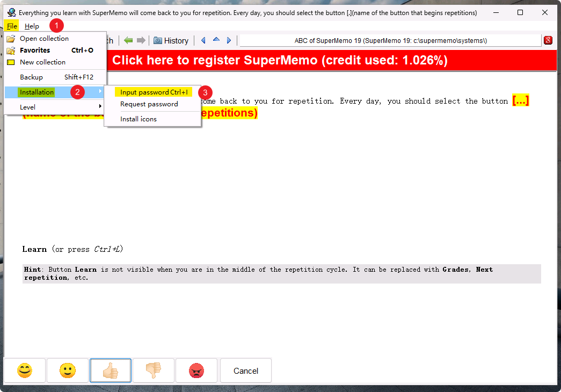Select Request password submenu item

point(153,104)
